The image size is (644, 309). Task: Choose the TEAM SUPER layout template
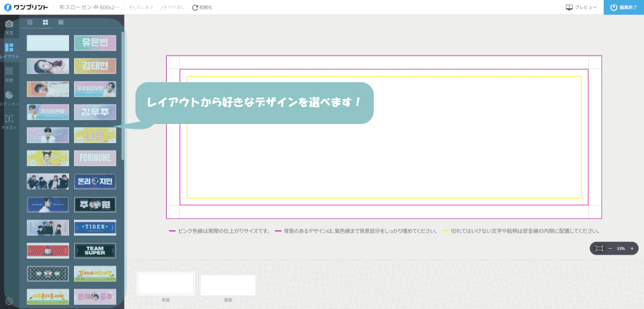pyautogui.click(x=94, y=251)
